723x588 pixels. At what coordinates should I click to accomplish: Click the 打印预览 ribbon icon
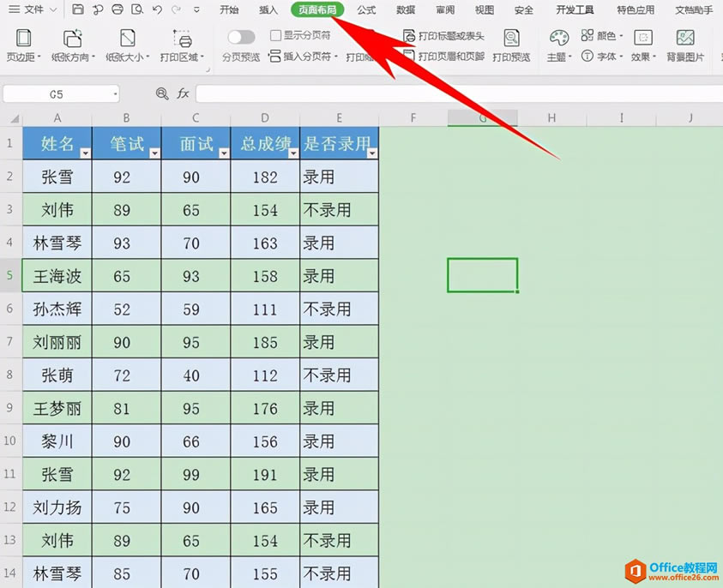click(511, 39)
